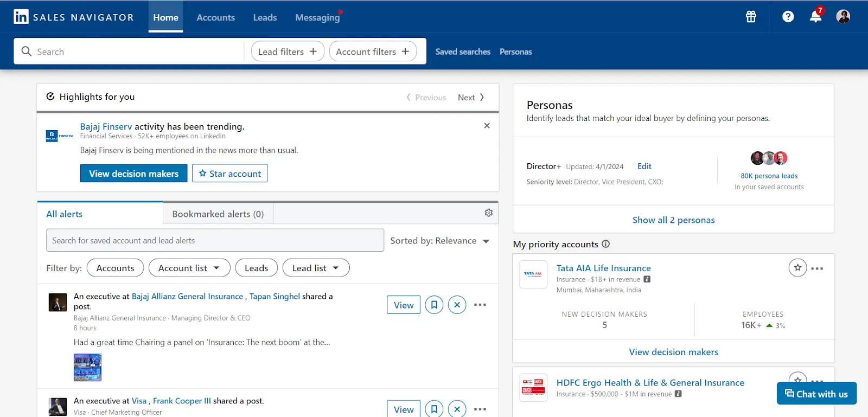Go to Next highlight
Screen dimensions: 868x417
pos(471,98)
